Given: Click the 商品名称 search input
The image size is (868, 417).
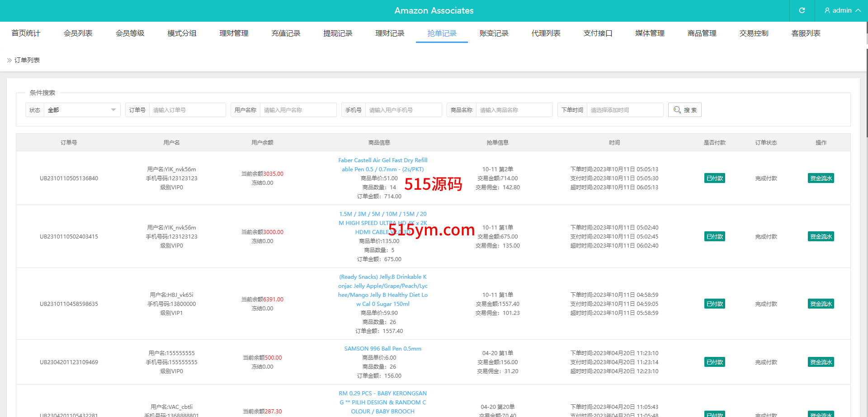Looking at the screenshot, I should [514, 110].
